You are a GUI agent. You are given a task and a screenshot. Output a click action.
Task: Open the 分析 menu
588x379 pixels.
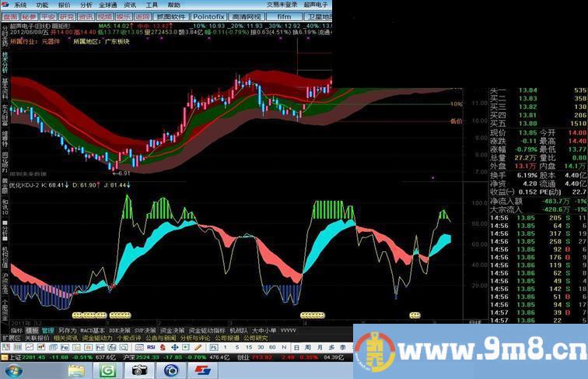pyautogui.click(x=86, y=4)
